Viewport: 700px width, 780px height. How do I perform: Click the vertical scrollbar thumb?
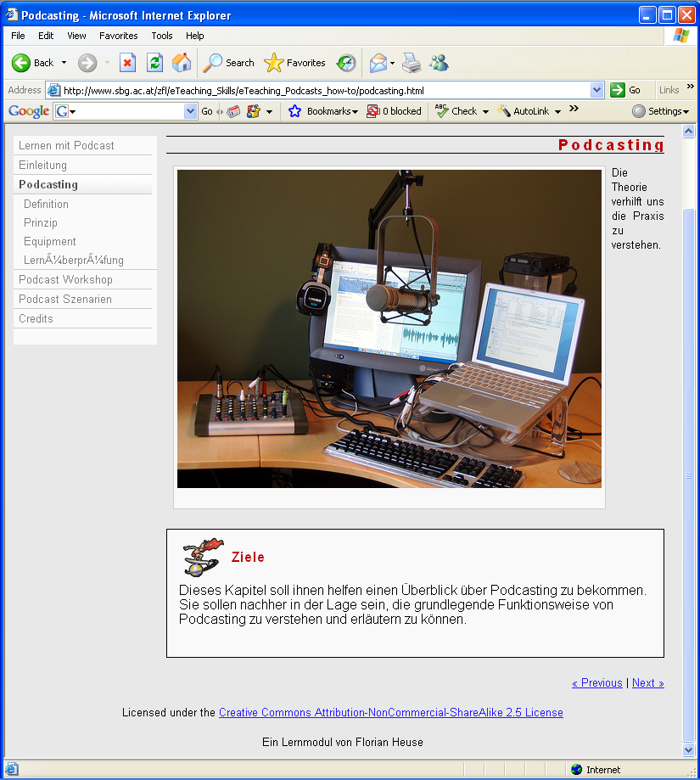[689, 475]
